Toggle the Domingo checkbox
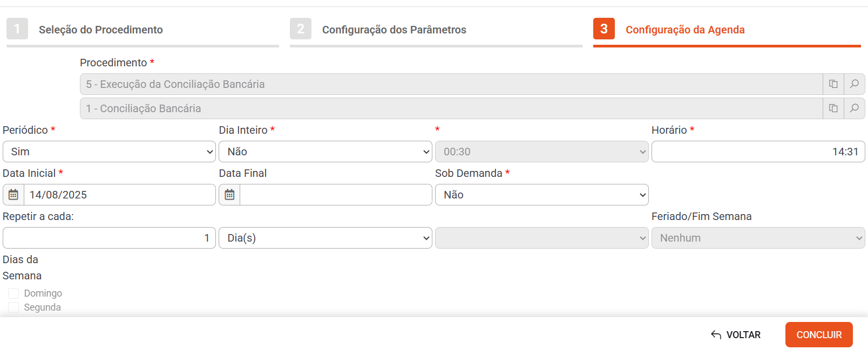The width and height of the screenshot is (868, 350). coord(13,293)
